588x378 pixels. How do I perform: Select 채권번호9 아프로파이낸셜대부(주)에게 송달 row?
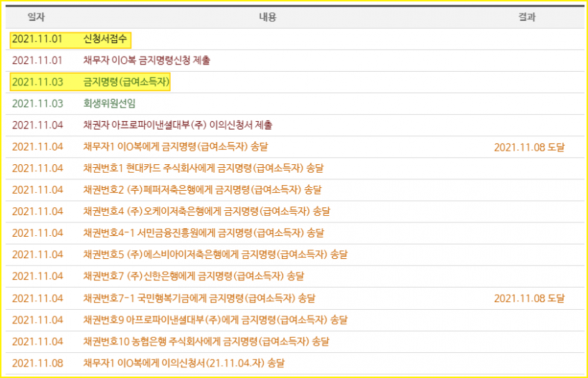(x=294, y=320)
